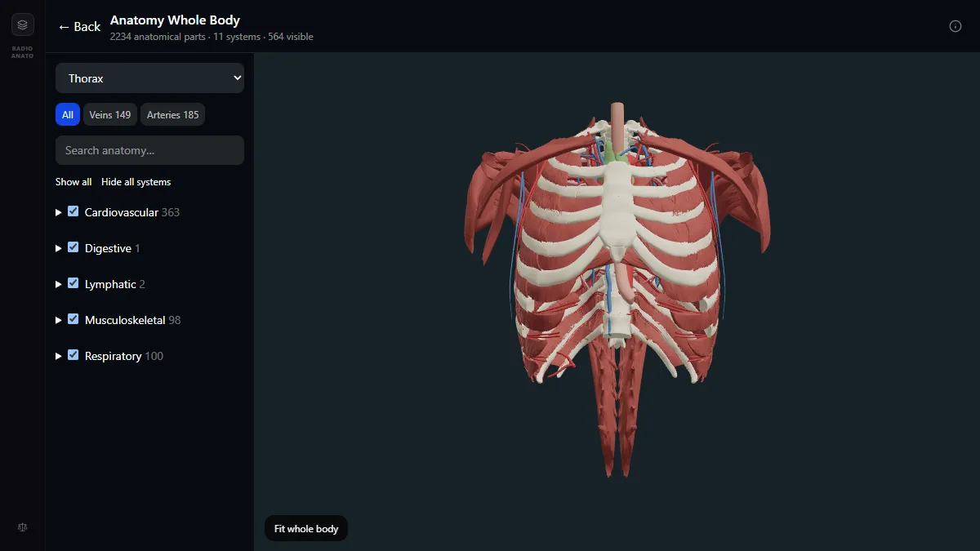Expand the Digestive system tree

tap(59, 248)
